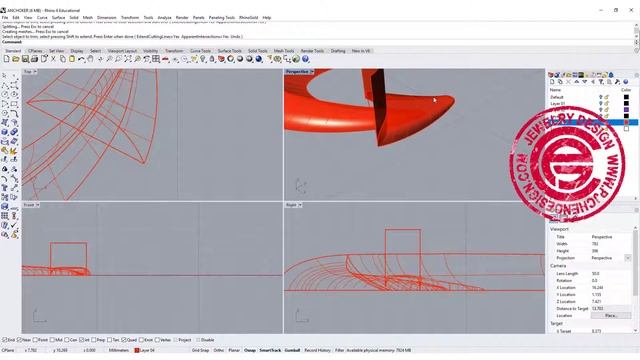Switch to the CPlanes toolbar tab
Image resolution: width=640 pixels, height=360 pixels.
[35, 51]
